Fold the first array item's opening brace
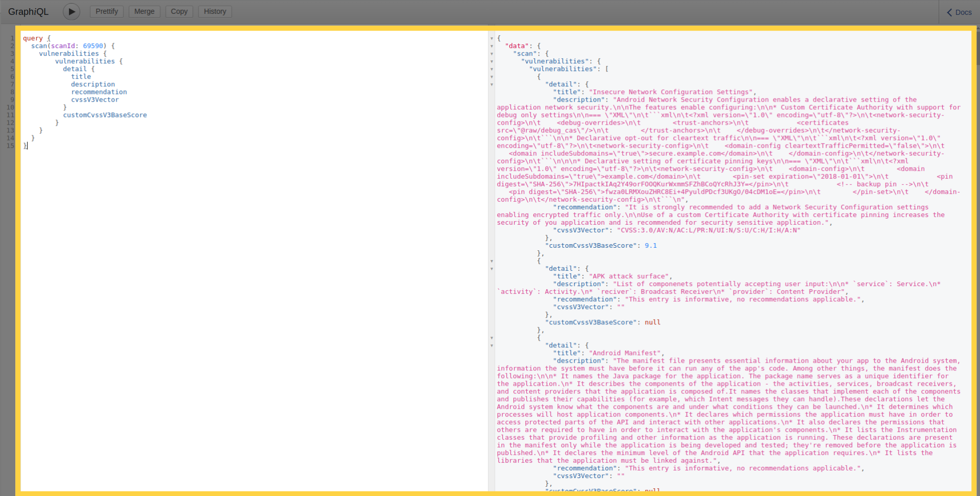Image resolution: width=980 pixels, height=496 pixels. tap(492, 77)
